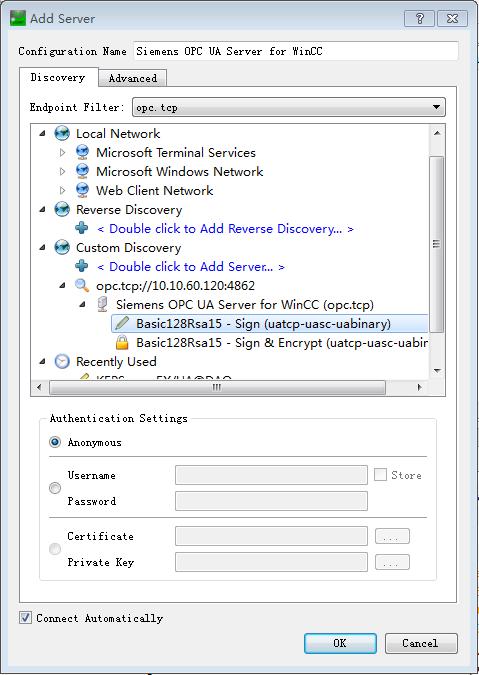The width and height of the screenshot is (479, 675).
Task: Click the Web Client Network icon
Action: click(82, 190)
